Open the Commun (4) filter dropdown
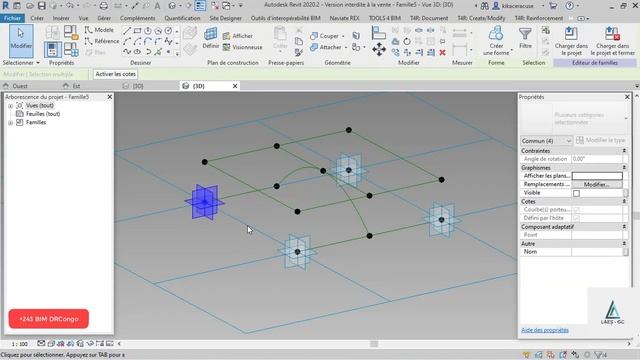This screenshot has height=360, width=640. [x=546, y=141]
